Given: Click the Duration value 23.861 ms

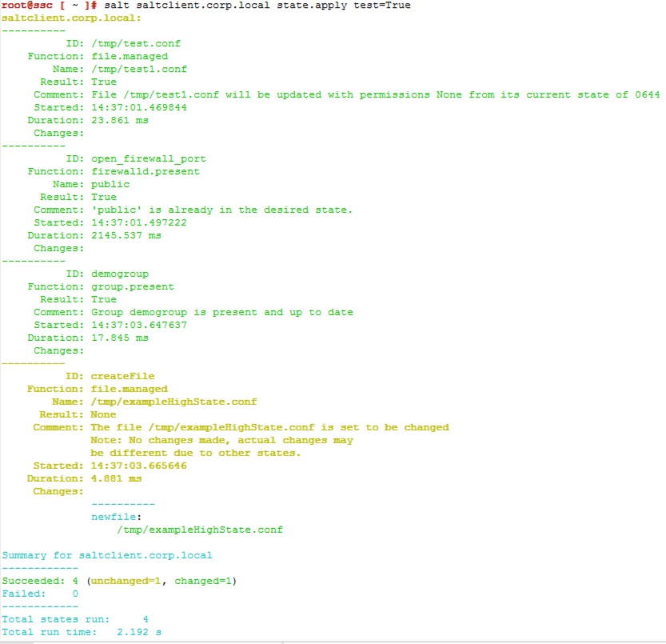Looking at the screenshot, I should coord(119,120).
